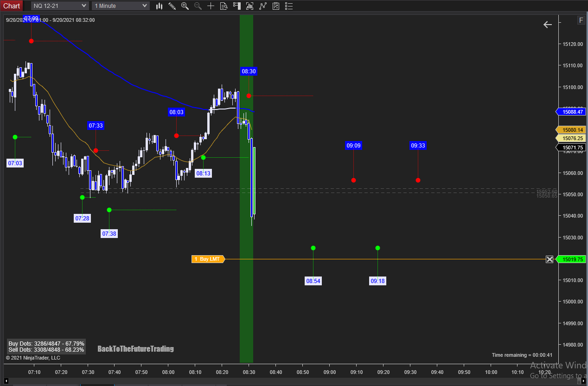Image resolution: width=588 pixels, height=386 pixels.
Task: Click the green dot above 09:18
Action: click(377, 248)
